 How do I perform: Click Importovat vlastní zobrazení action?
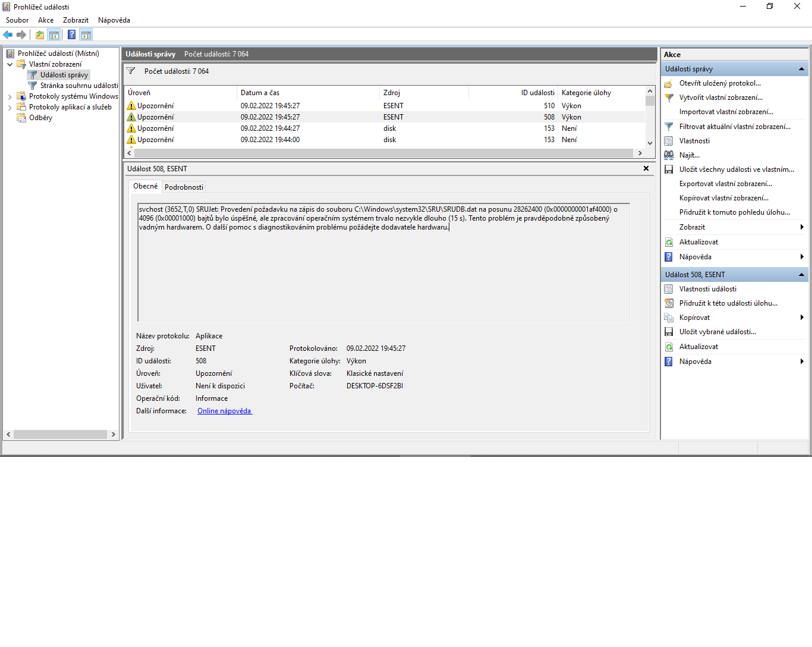point(726,112)
